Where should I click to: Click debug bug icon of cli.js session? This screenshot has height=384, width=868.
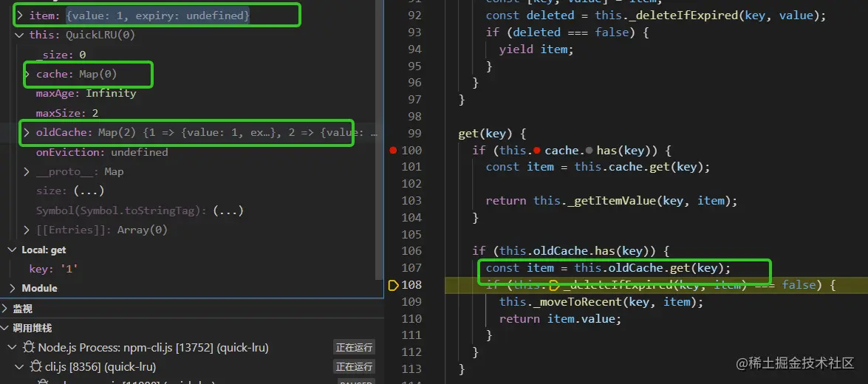[36, 366]
